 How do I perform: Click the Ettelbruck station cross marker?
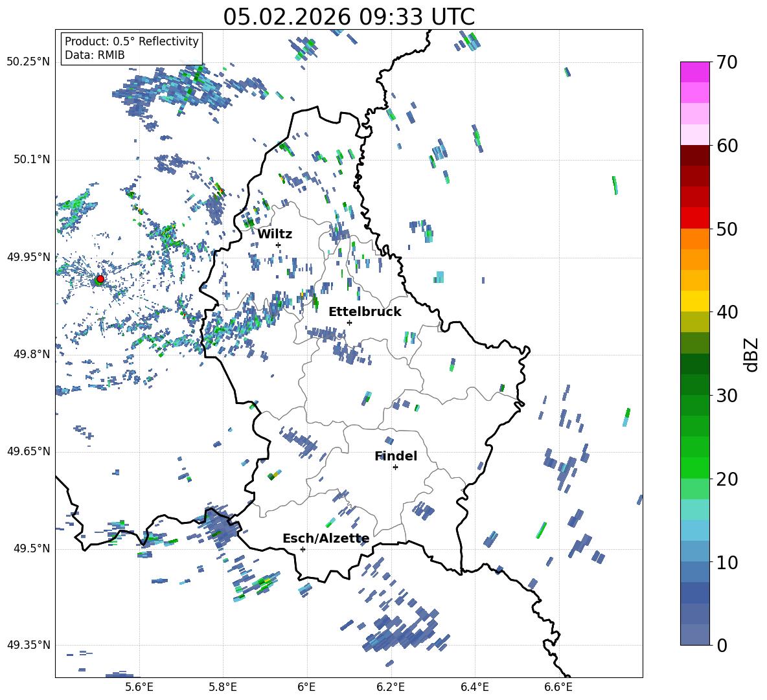pyautogui.click(x=349, y=322)
